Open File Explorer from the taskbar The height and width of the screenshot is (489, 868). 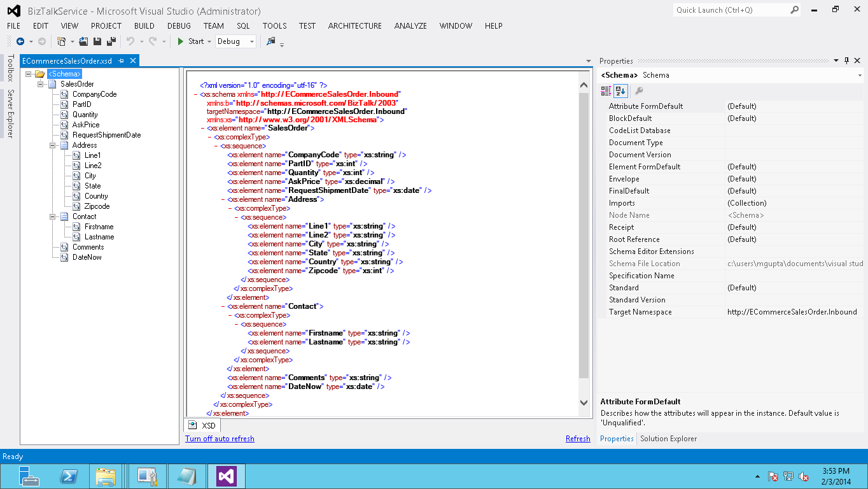click(106, 476)
